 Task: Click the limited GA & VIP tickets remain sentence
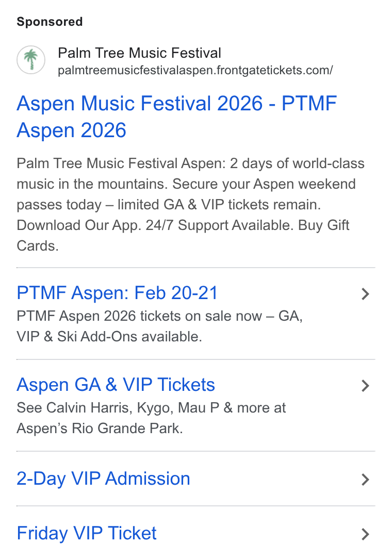click(219, 205)
